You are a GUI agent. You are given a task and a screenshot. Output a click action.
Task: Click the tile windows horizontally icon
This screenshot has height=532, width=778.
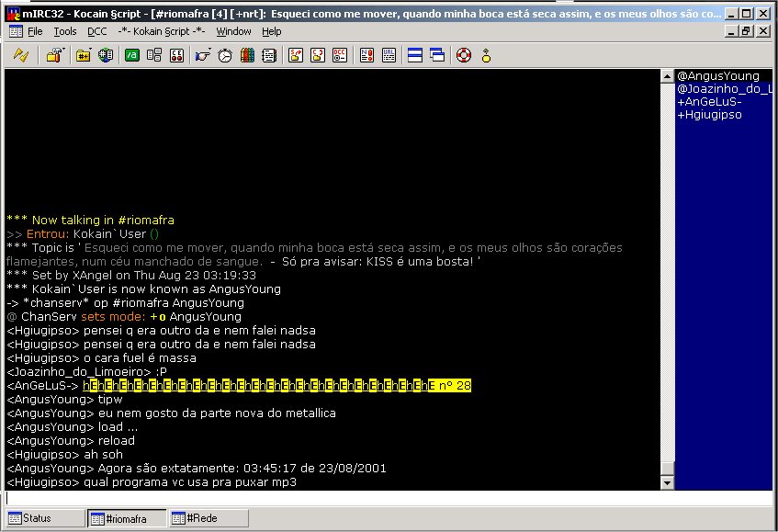click(415, 55)
